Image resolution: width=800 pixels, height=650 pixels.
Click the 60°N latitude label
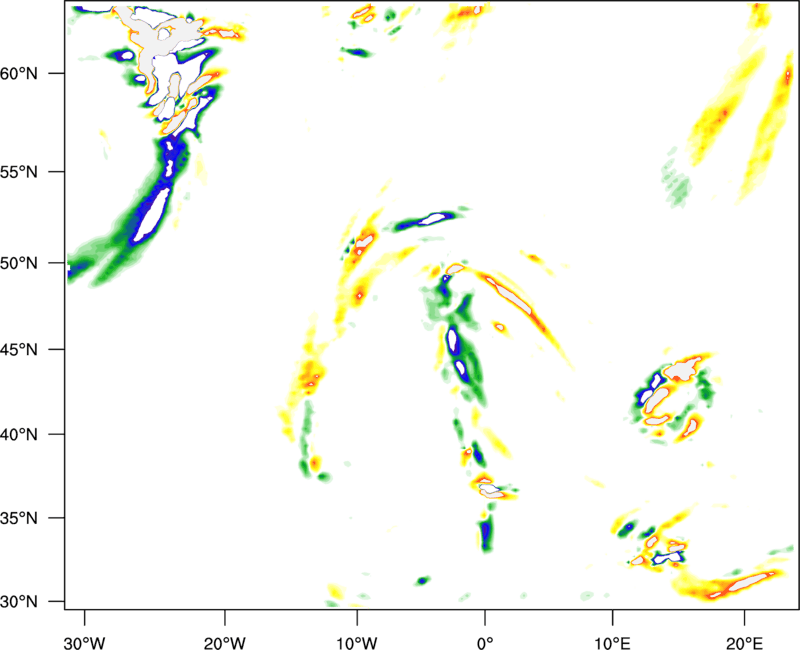click(19, 73)
